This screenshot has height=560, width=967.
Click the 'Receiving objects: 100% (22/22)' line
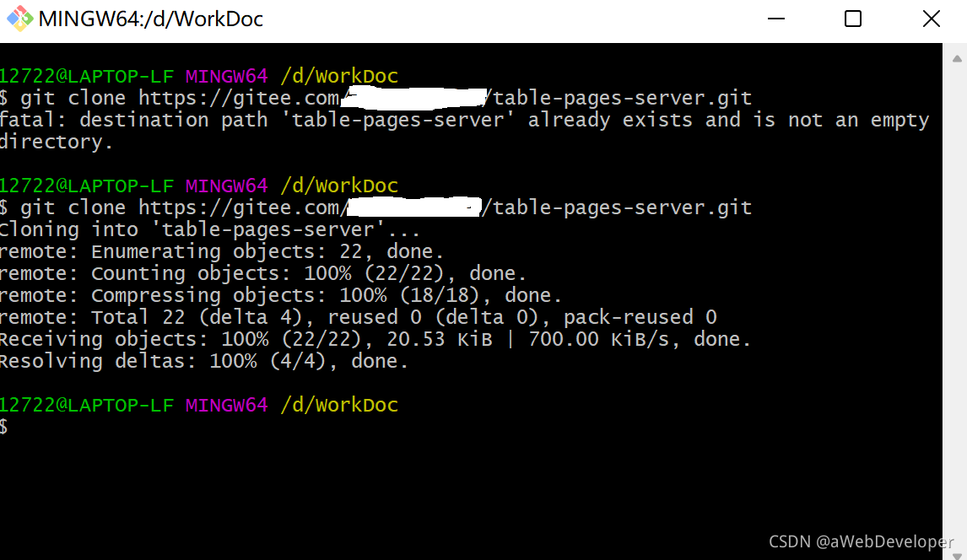[375, 339]
